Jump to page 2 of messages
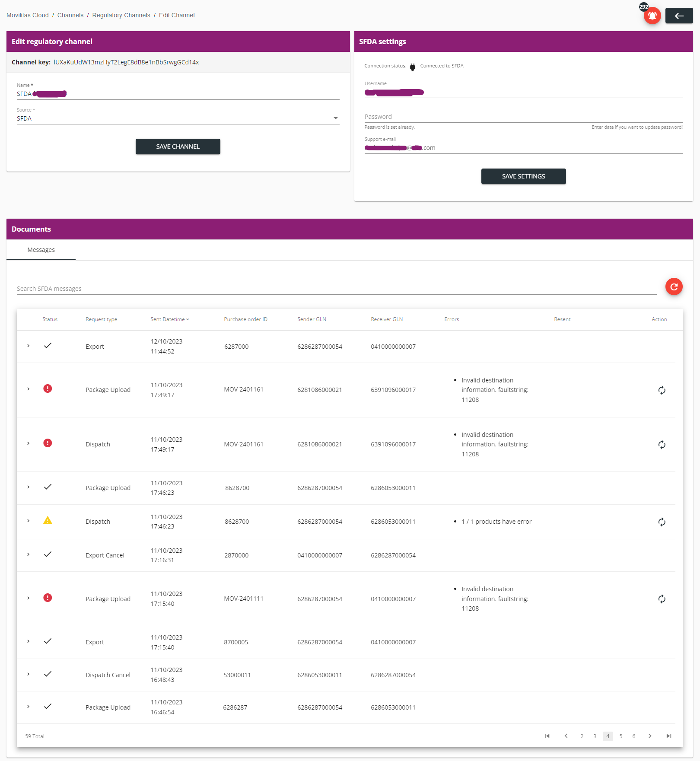Viewport: 700px width, 761px height. 582,736
